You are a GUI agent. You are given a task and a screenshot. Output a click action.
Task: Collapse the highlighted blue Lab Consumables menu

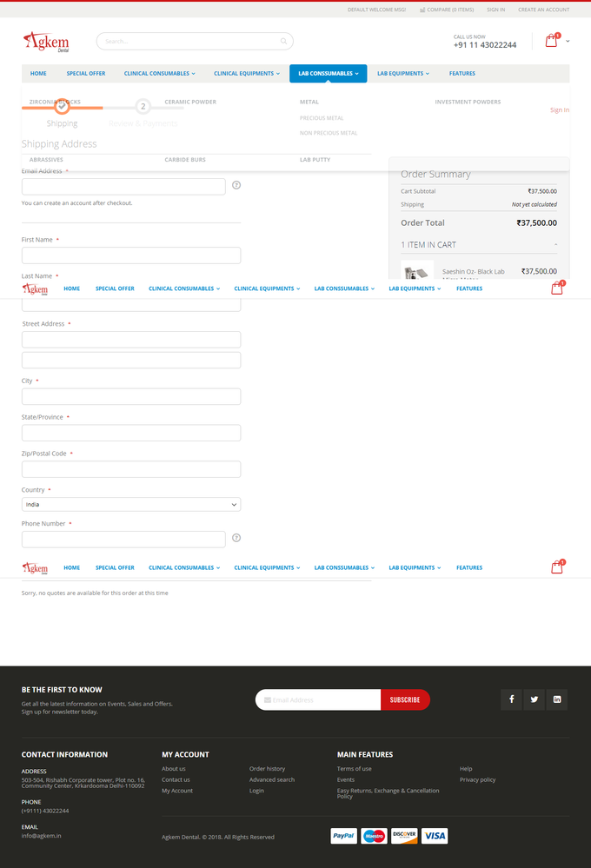(328, 74)
